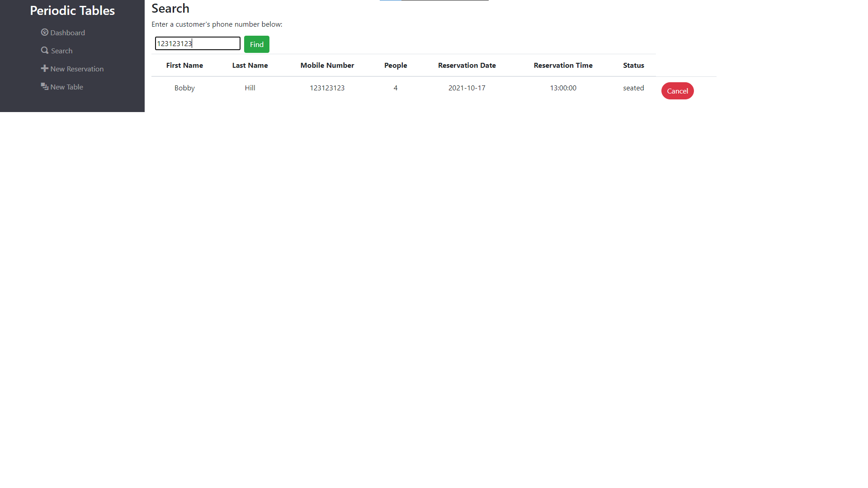Viewport: 868px width, 488px height.
Task: Click the Reservation Date column header
Action: (x=467, y=65)
